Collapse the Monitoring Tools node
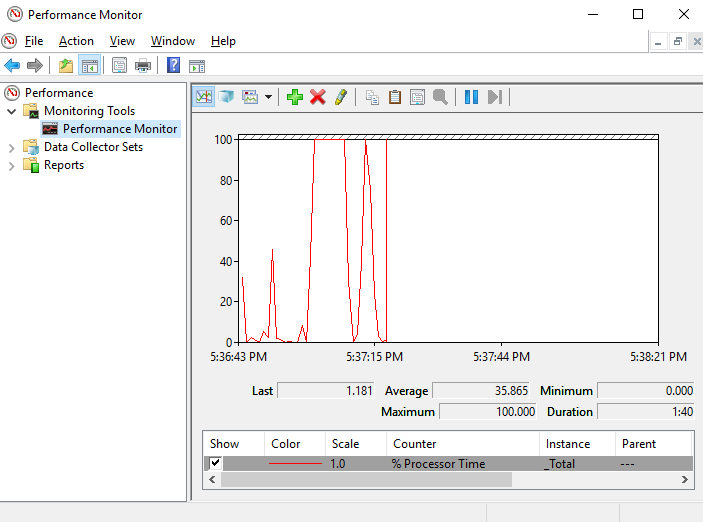The image size is (703, 522). tap(12, 111)
